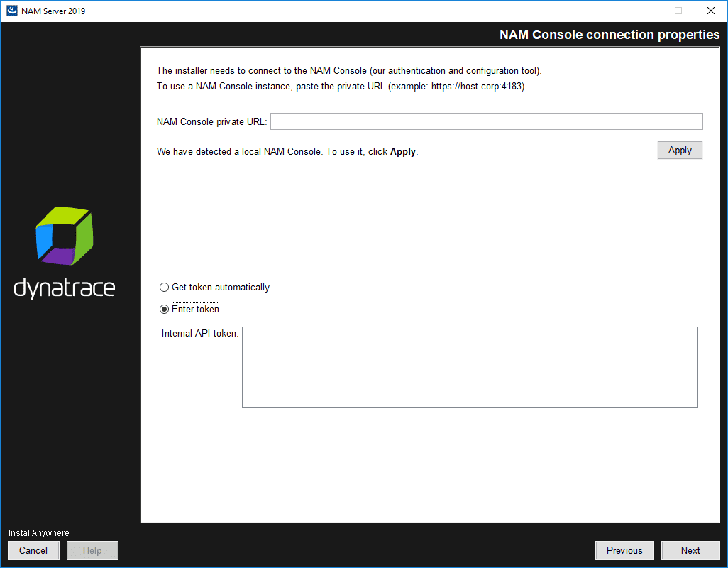Click inside the Internal API token box
728x568 pixels.
click(470, 367)
